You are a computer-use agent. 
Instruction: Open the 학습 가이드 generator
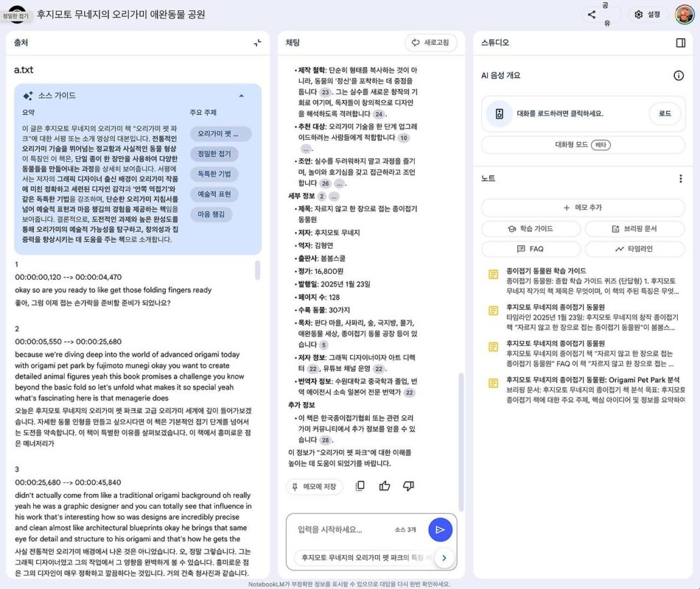pyautogui.click(x=530, y=229)
